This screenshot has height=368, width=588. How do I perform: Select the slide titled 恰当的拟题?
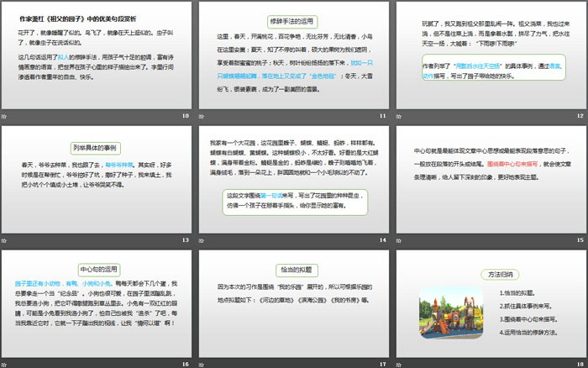pos(294,302)
